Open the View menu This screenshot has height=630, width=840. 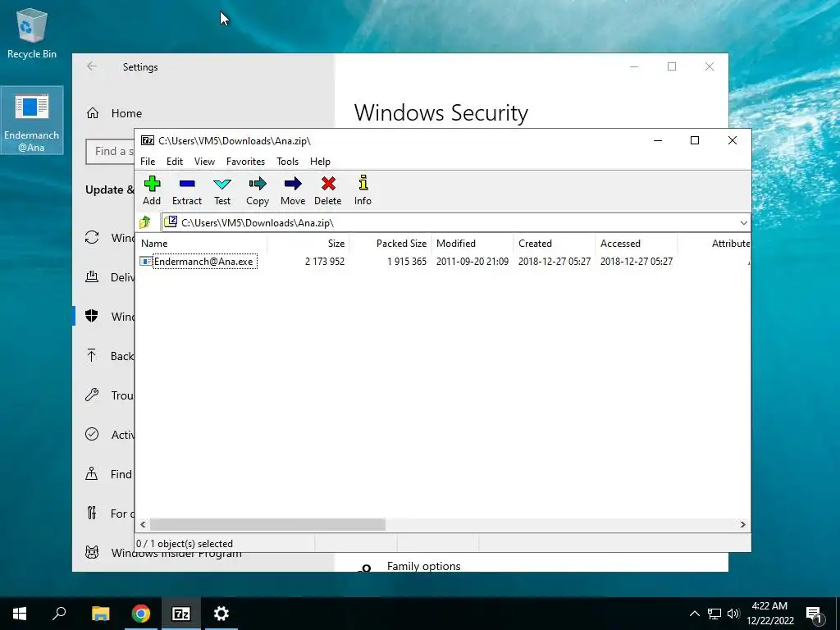(204, 162)
